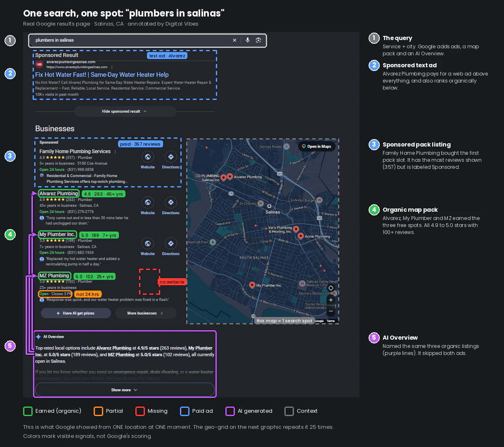Select the El Charrito restaurant marker on map

260,203
